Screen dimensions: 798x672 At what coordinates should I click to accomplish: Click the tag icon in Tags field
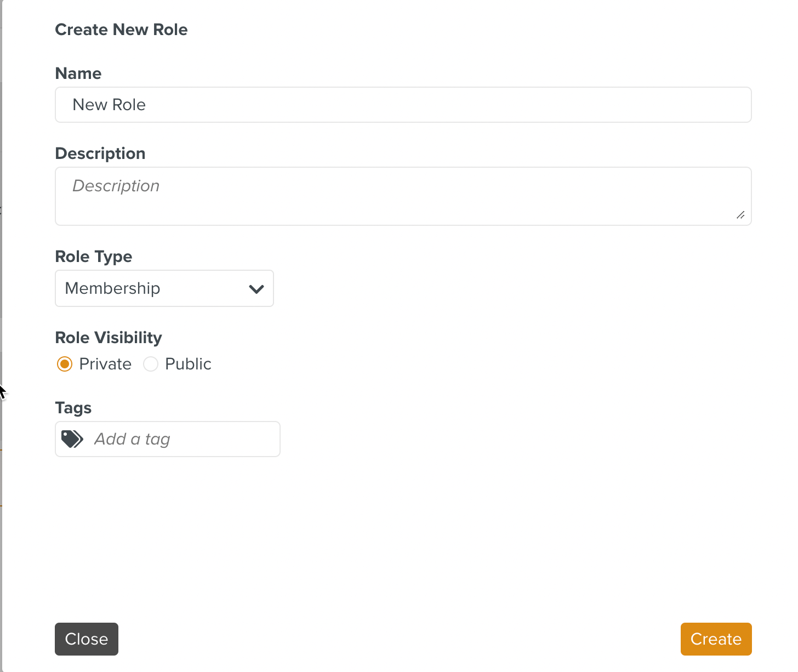coord(72,439)
